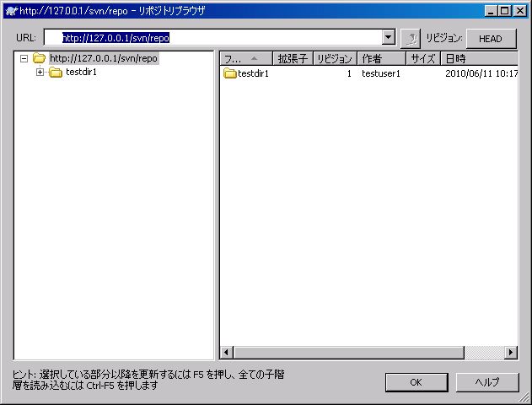Screen dimensions: 532x405
Task: Sort by the リビジョン column header
Action: [x=335, y=59]
